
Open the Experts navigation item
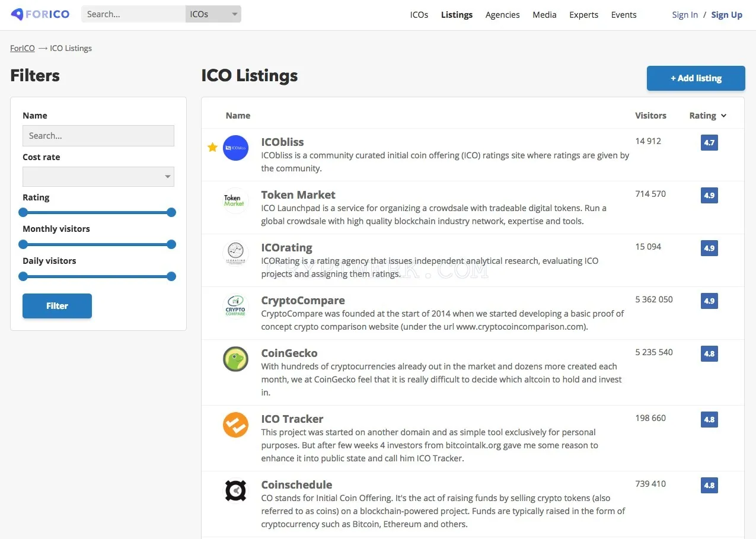click(583, 15)
